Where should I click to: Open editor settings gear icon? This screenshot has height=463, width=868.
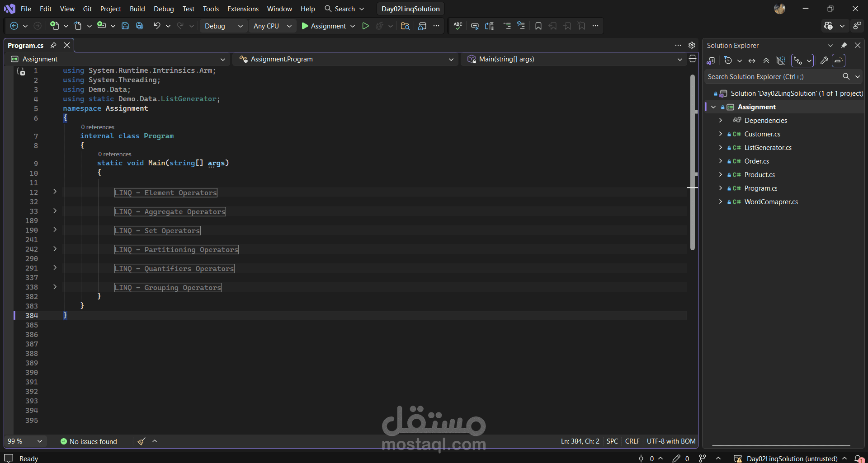point(692,45)
